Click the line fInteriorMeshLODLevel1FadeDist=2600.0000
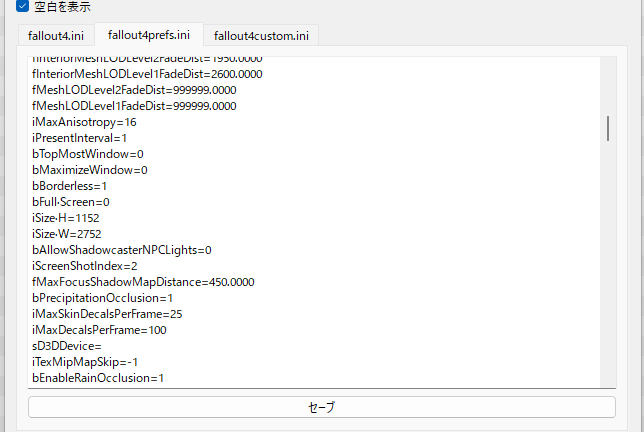The image size is (644, 432). click(147, 74)
